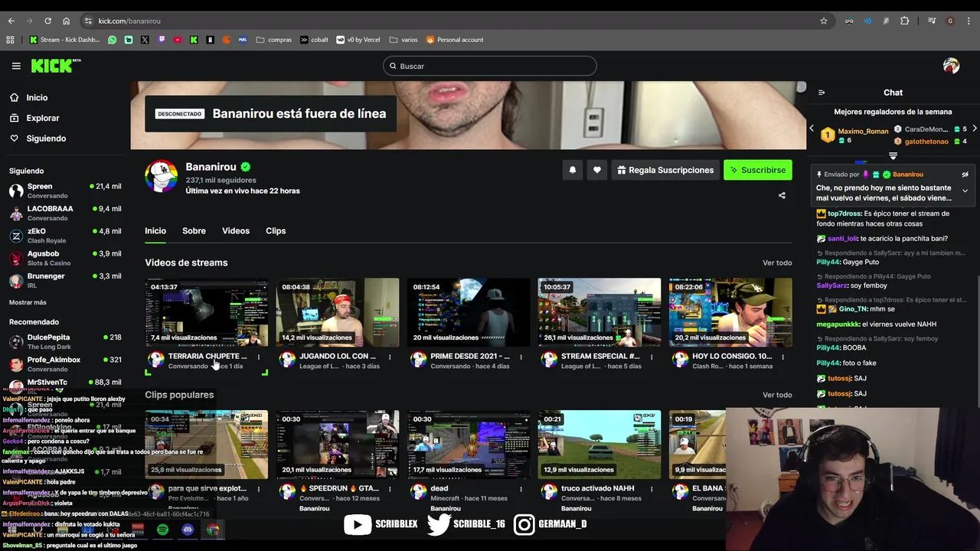The width and height of the screenshot is (980, 551).
Task: Open options for PRIME DESDE 2021 video
Action: pos(521,357)
